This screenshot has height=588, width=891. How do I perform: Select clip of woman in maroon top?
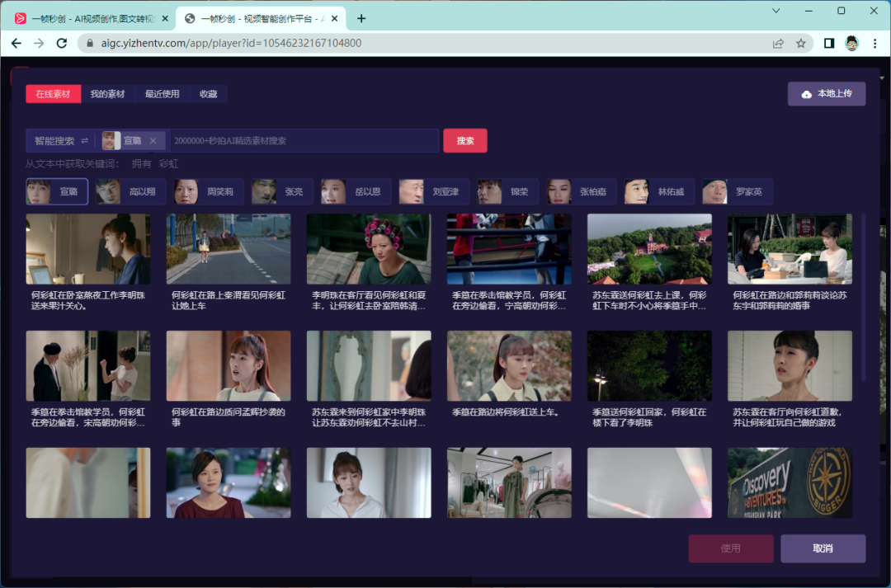point(229,483)
